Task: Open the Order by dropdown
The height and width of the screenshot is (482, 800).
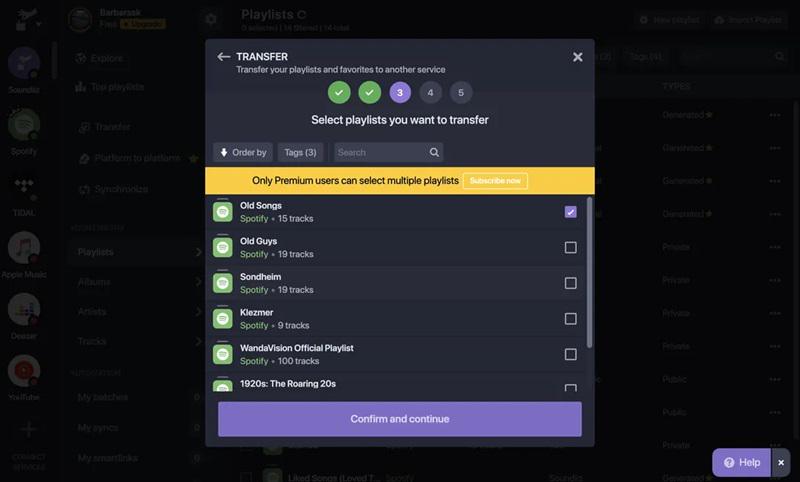Action: [x=243, y=152]
